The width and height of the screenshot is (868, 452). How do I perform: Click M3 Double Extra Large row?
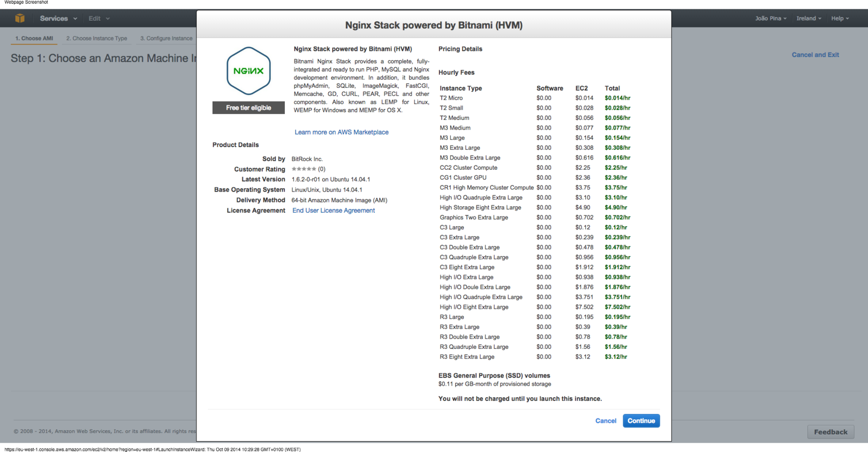tap(535, 158)
